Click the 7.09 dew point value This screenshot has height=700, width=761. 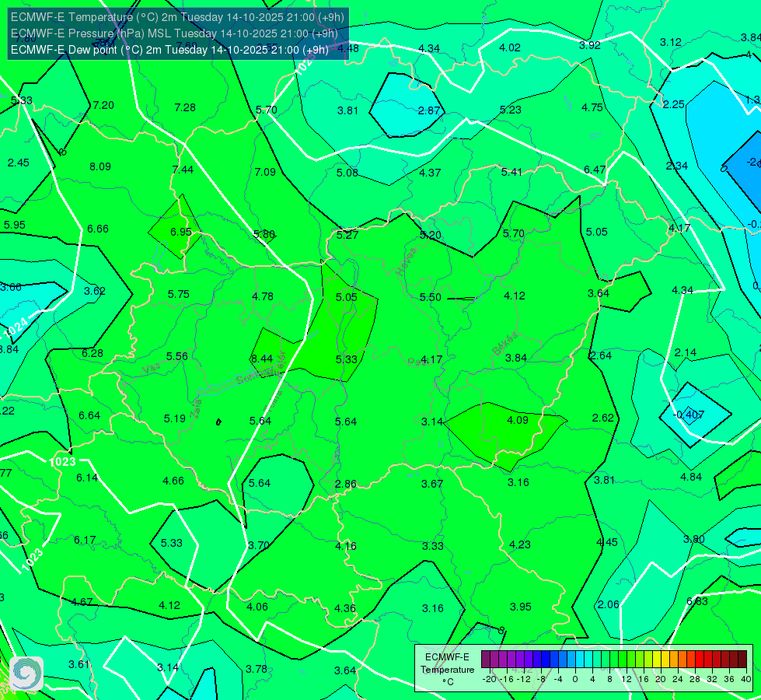(266, 172)
